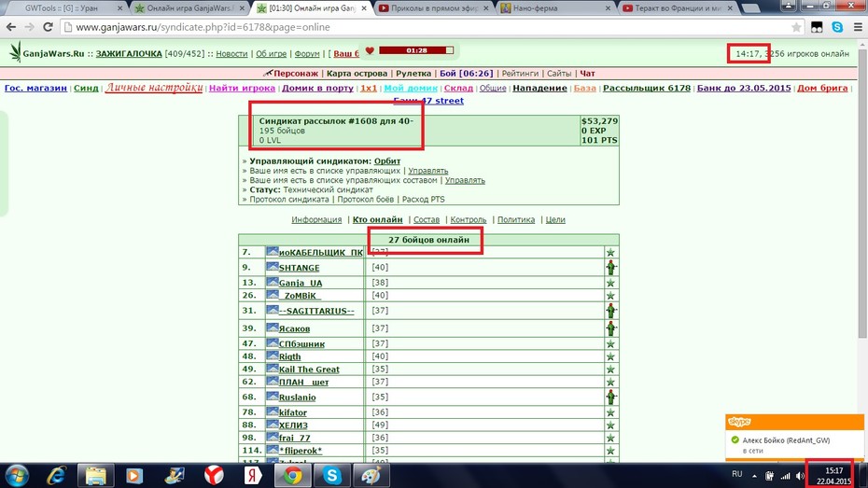The width and height of the screenshot is (868, 488).
Task: Click the flag icon beside kifator
Action: (273, 411)
